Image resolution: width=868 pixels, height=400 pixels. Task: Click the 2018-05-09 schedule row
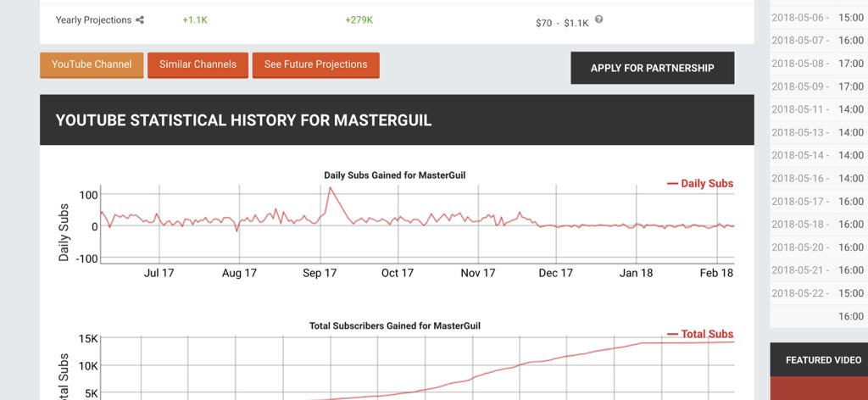(x=819, y=86)
